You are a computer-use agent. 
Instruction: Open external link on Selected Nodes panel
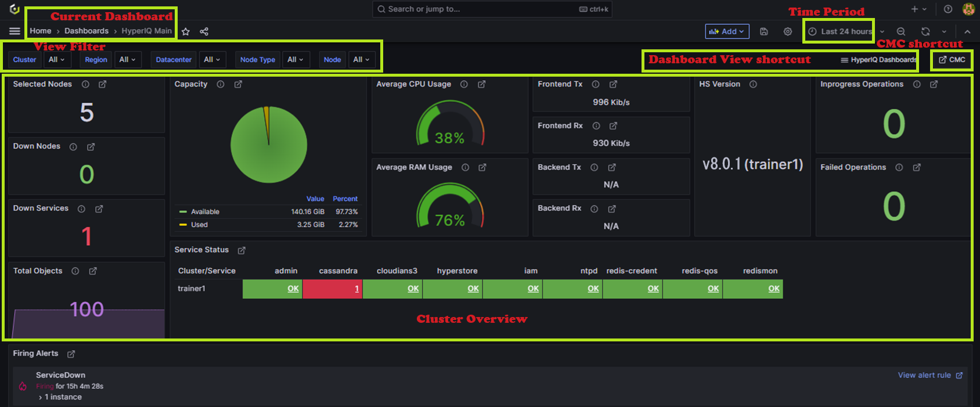point(102,84)
